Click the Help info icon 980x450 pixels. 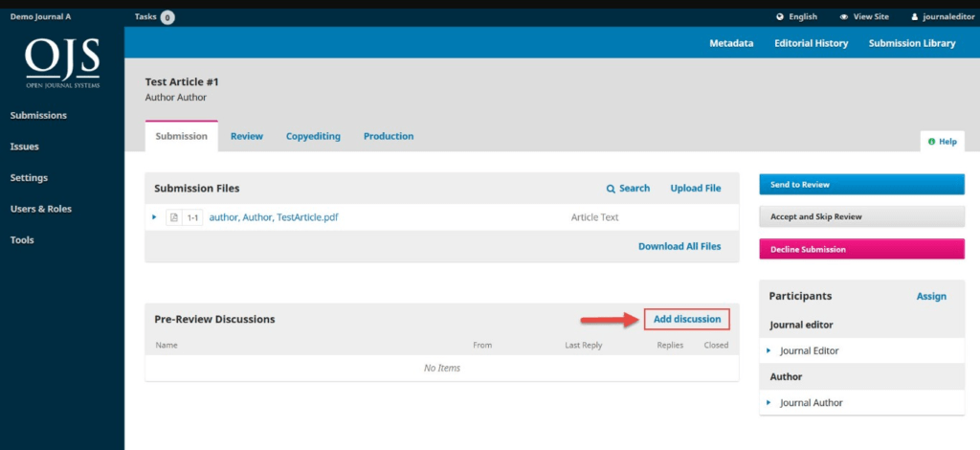click(931, 142)
